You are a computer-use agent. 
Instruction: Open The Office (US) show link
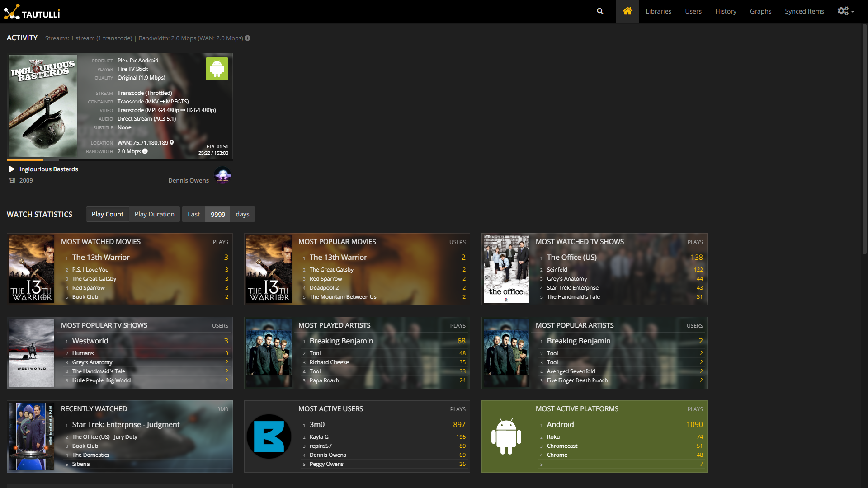(x=571, y=257)
